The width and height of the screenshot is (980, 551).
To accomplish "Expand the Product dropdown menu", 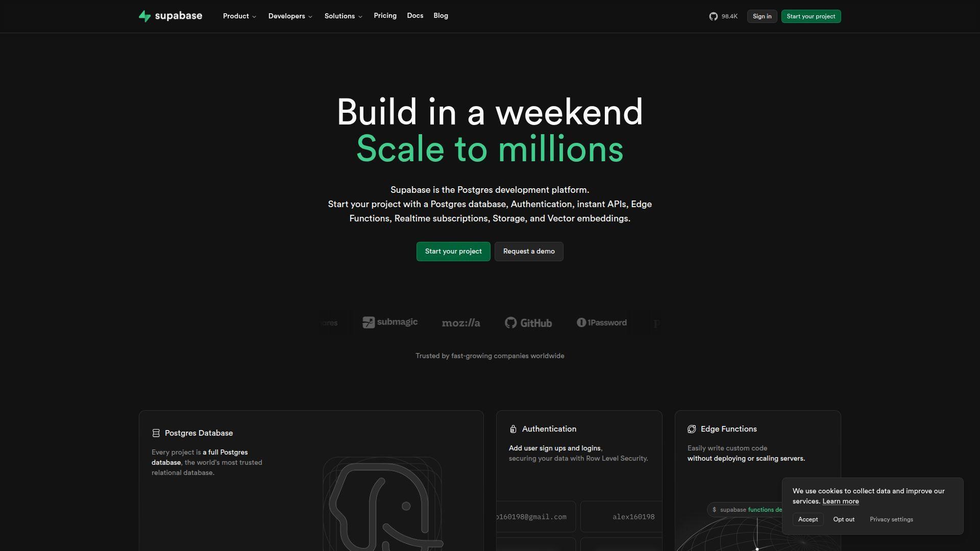I will [239, 16].
